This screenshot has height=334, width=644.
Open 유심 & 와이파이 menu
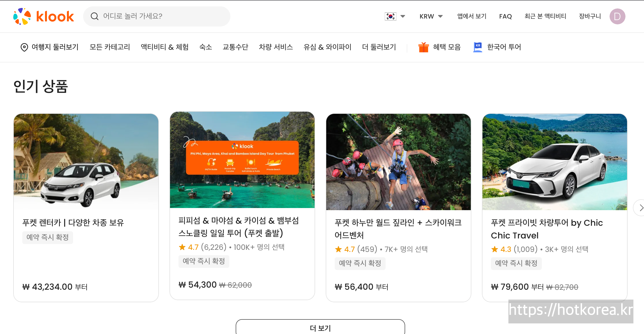[327, 47]
